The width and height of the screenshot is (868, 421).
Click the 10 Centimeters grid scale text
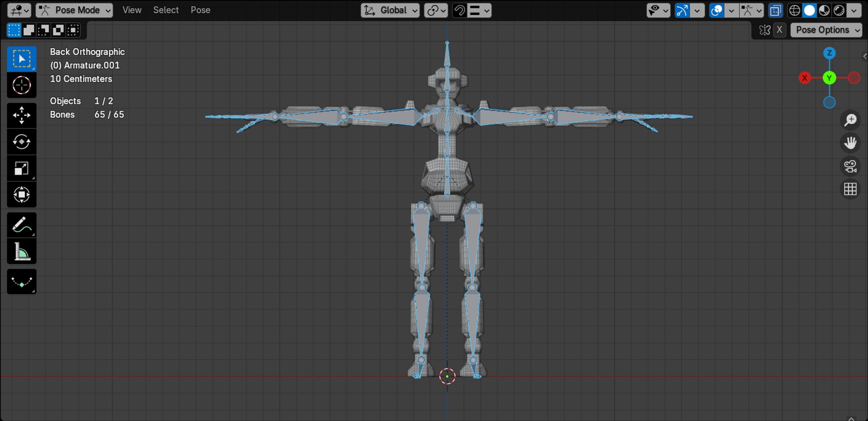pos(81,79)
